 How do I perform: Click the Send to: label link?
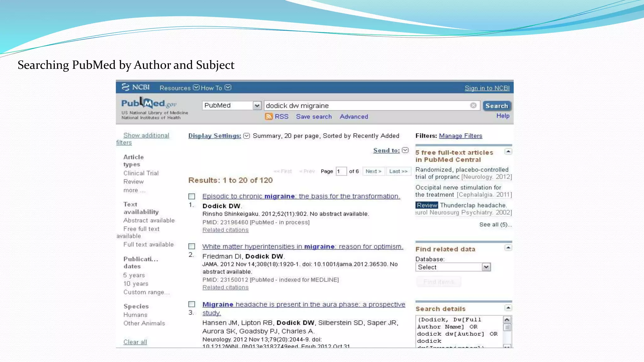(x=386, y=150)
